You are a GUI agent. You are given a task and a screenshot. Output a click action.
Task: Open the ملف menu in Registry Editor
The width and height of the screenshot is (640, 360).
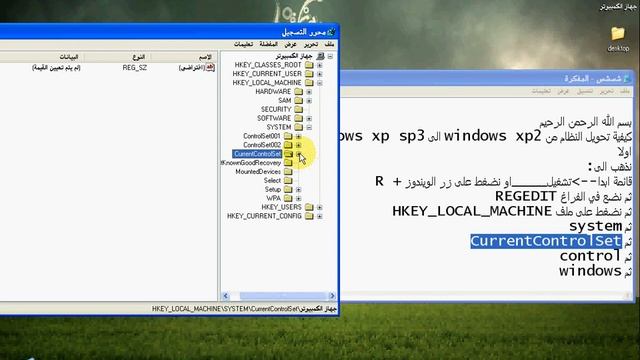[x=329, y=44]
